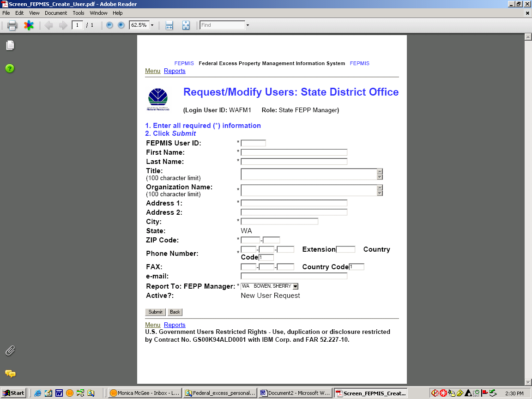Click the top Menu link

click(153, 71)
